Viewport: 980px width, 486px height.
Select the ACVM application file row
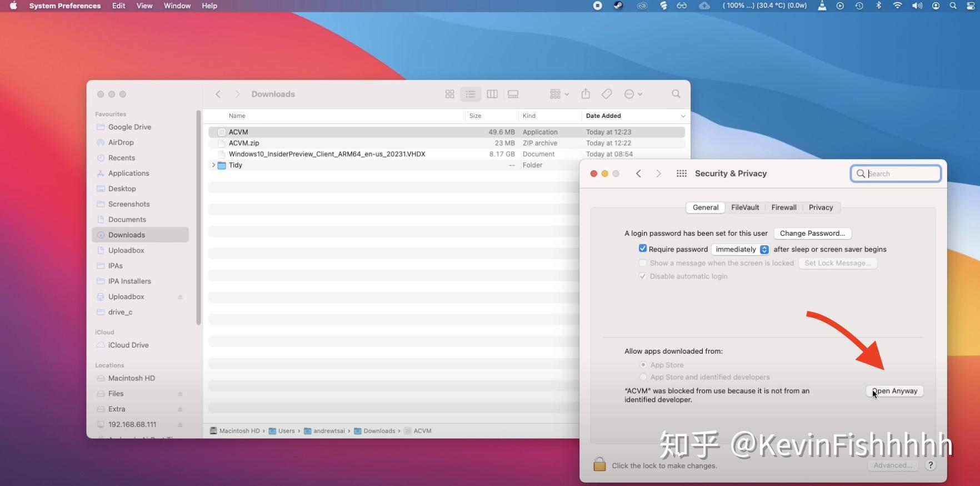click(447, 132)
